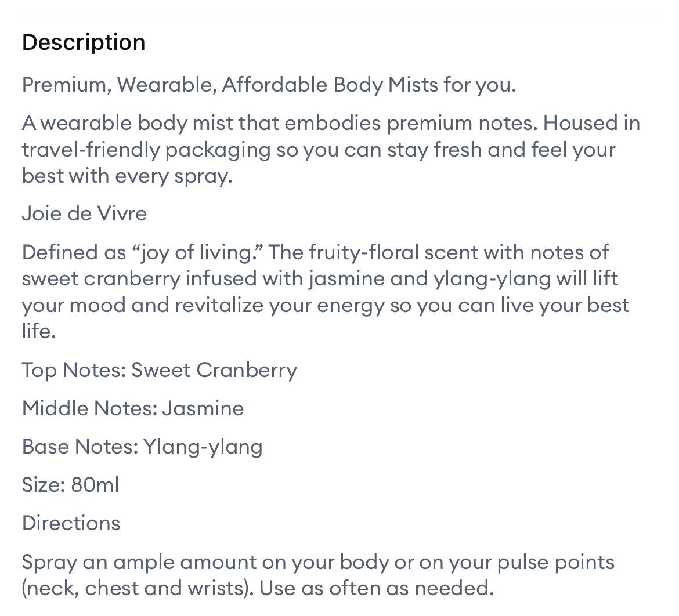Image resolution: width=679 pixels, height=616 pixels.
Task: Select the "Top Notes: Sweet Cranberry" line
Action: (x=159, y=370)
